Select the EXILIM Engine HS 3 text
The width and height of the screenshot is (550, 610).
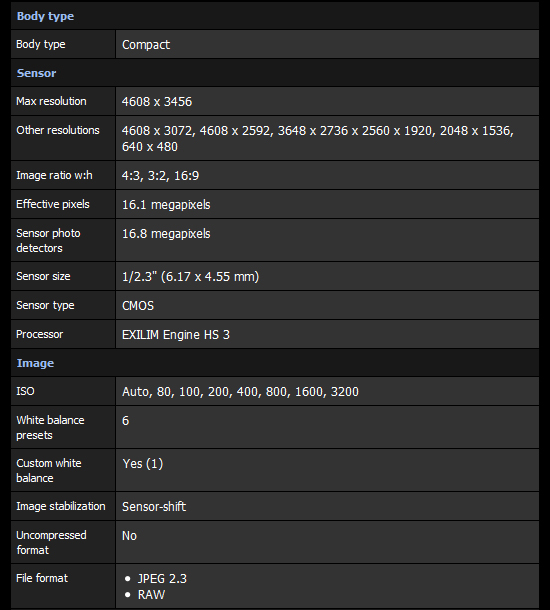176,335
